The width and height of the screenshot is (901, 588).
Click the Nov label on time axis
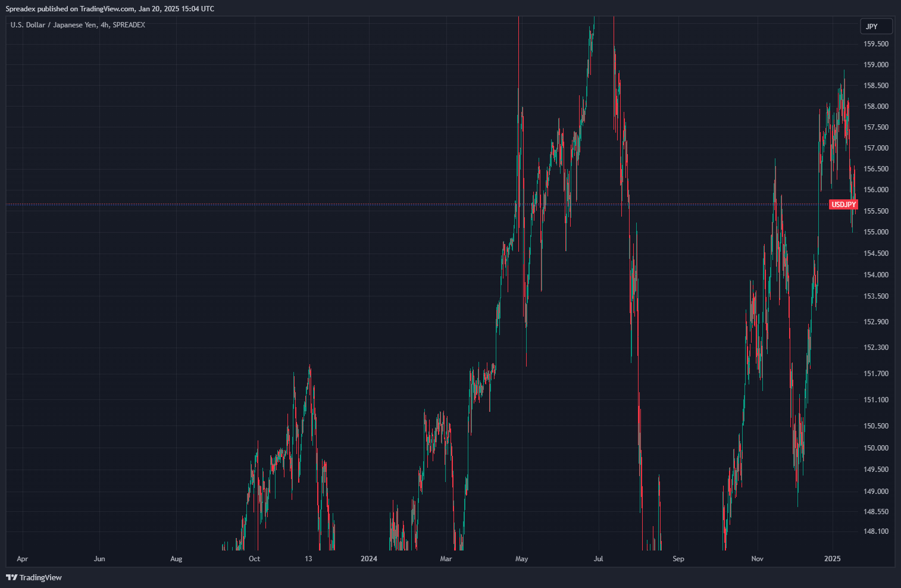pyautogui.click(x=757, y=559)
